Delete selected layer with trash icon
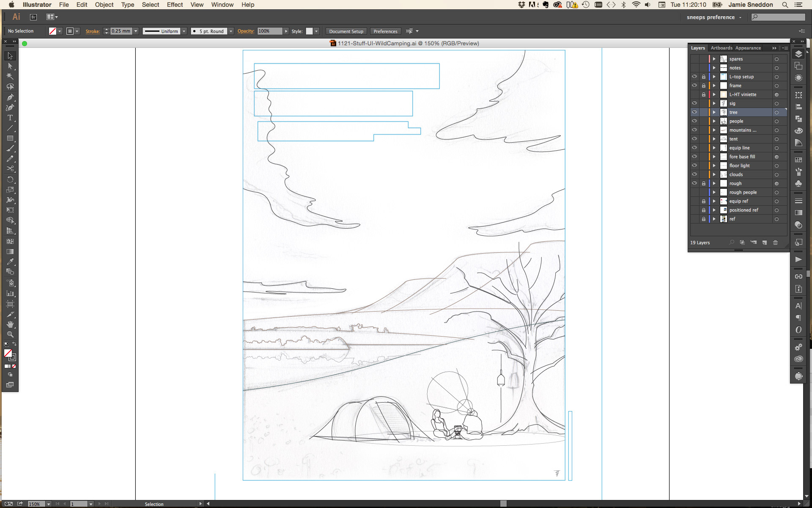The height and width of the screenshot is (508, 812). point(775,243)
